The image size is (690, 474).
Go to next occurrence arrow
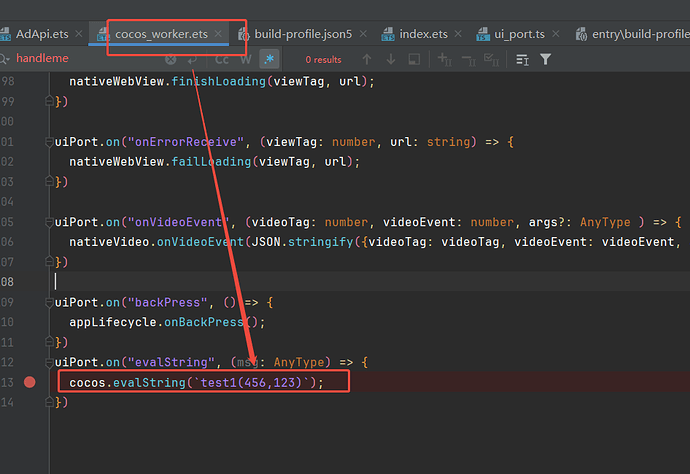[391, 59]
